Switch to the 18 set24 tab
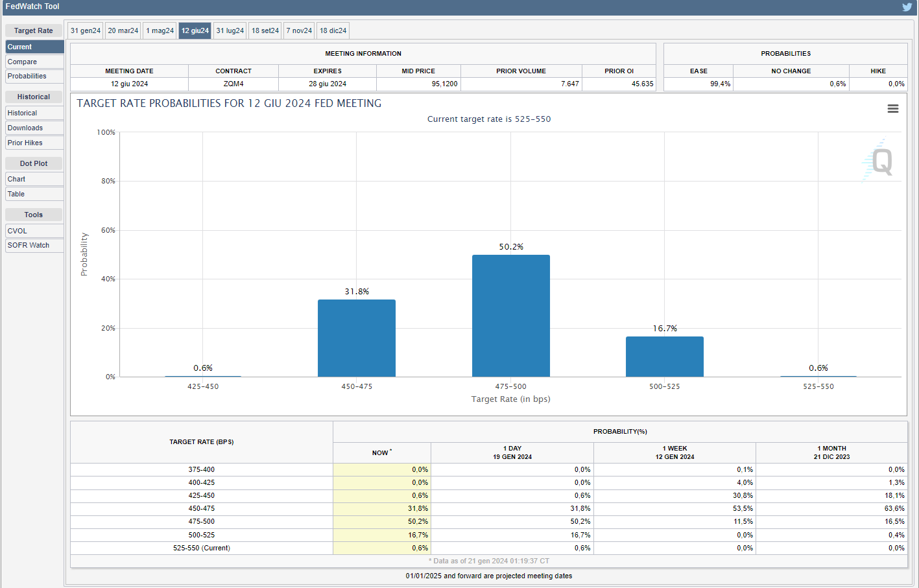The image size is (919, 588). [x=265, y=30]
